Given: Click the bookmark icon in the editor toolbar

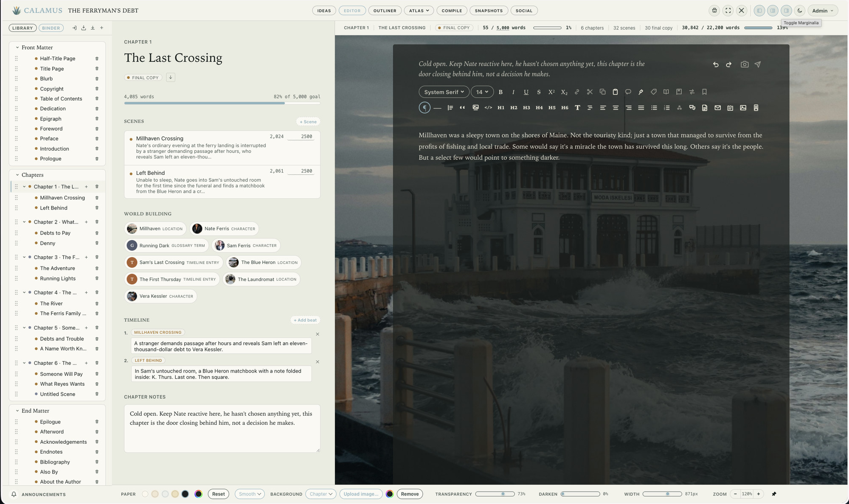Looking at the screenshot, I should [x=704, y=92].
